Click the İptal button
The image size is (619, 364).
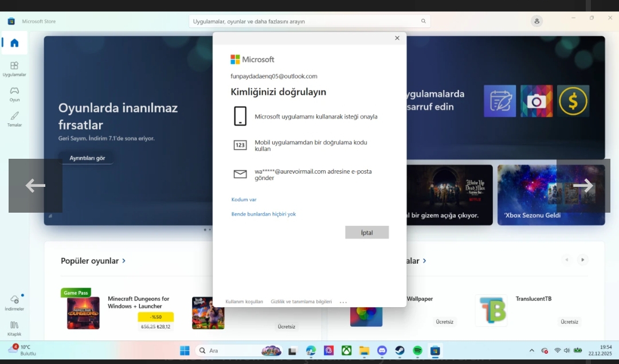(367, 233)
